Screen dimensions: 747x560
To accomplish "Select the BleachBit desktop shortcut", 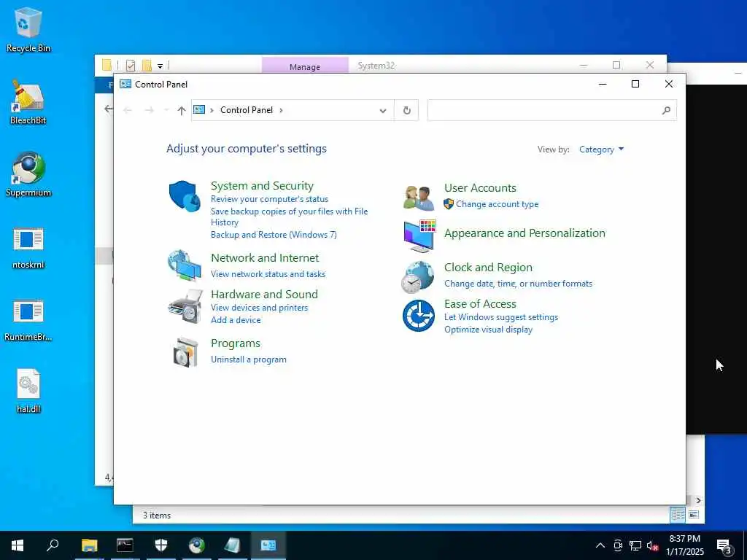I will [28, 102].
